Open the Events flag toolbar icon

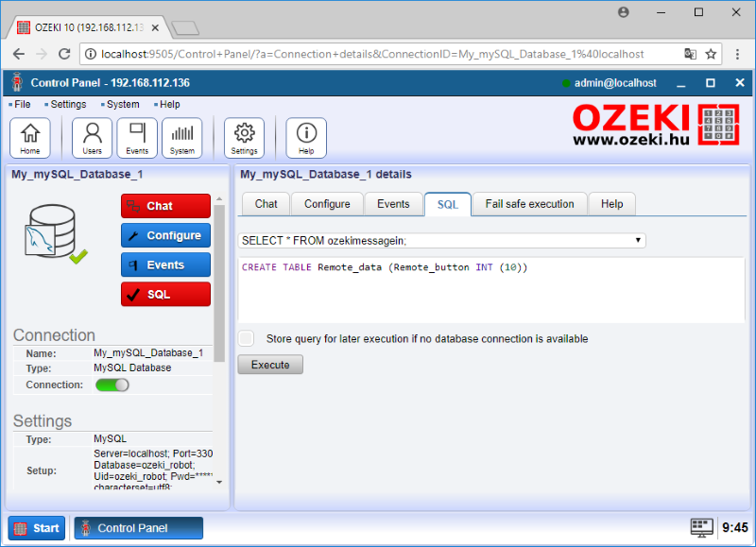(137, 138)
